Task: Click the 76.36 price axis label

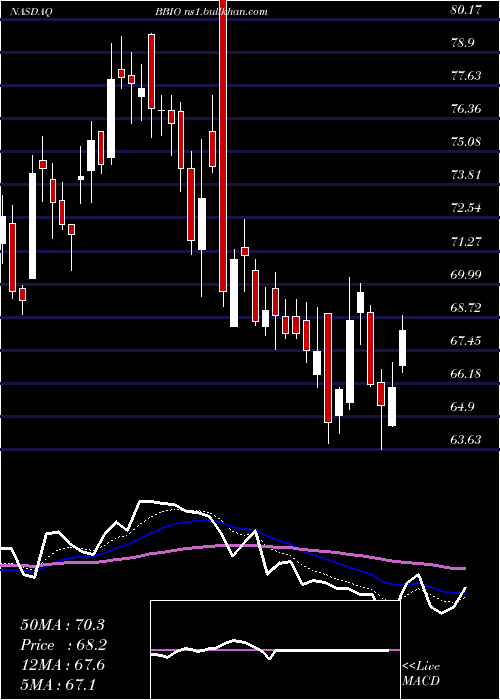Action: point(466,109)
